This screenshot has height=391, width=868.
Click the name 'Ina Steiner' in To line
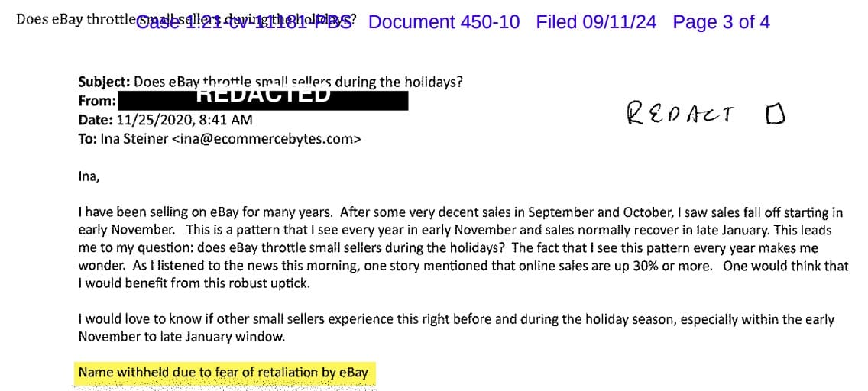134,139
